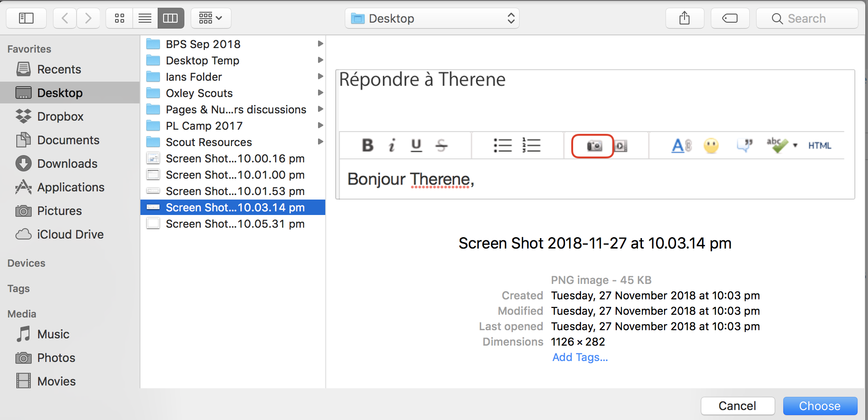868x420 pixels.
Task: Switch to list view
Action: click(x=145, y=18)
